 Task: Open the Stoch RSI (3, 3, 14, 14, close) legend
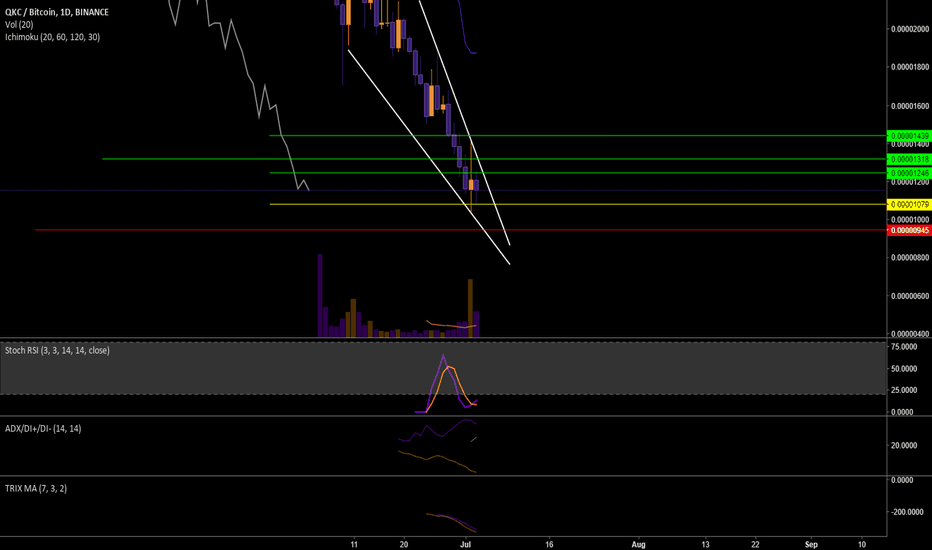(57, 350)
